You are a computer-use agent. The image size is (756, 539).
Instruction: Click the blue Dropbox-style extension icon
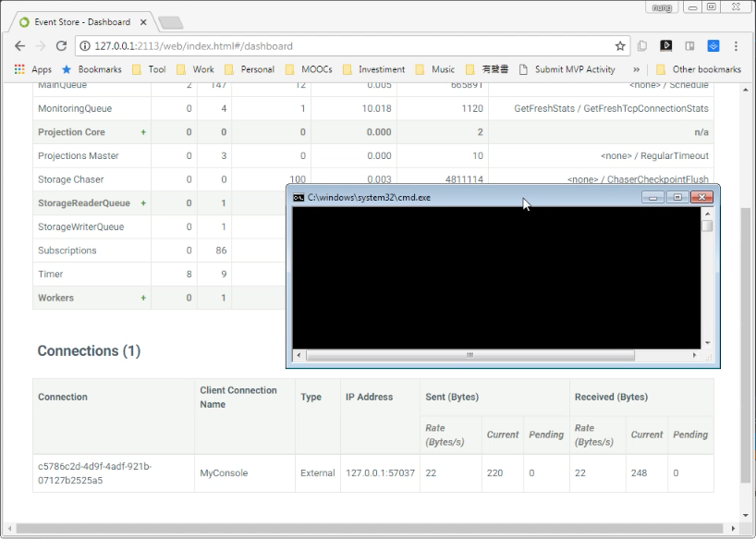(713, 46)
